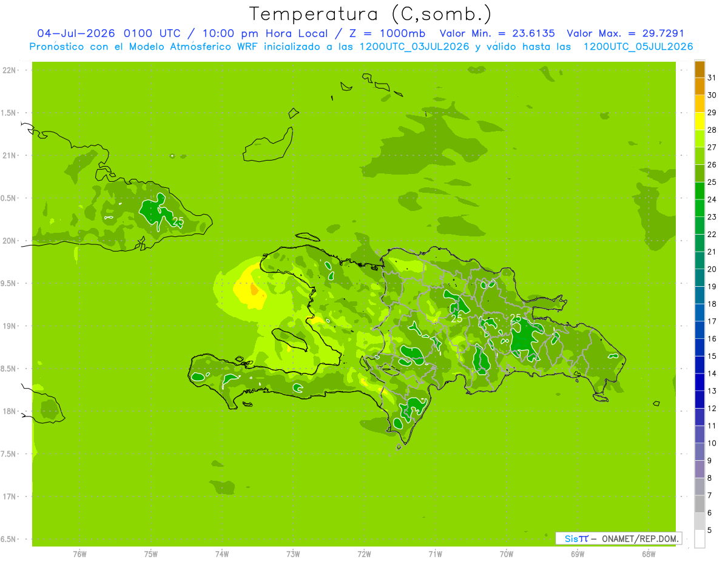Click the 23 value on the color legend
The image size is (728, 562).
pos(712,217)
